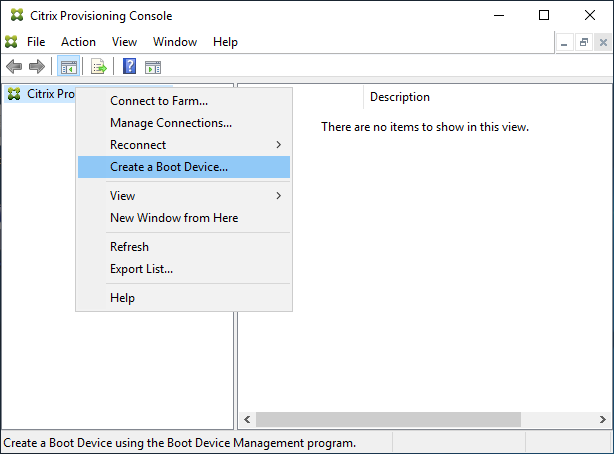Click the status bar text about Boot Device
Screen dimensions: 614x454
pyautogui.click(x=179, y=443)
